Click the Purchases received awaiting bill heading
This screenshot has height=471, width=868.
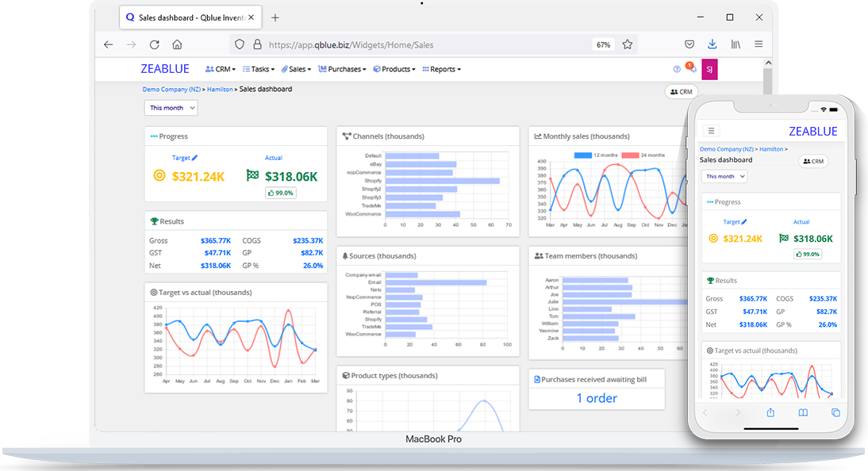tap(593, 380)
